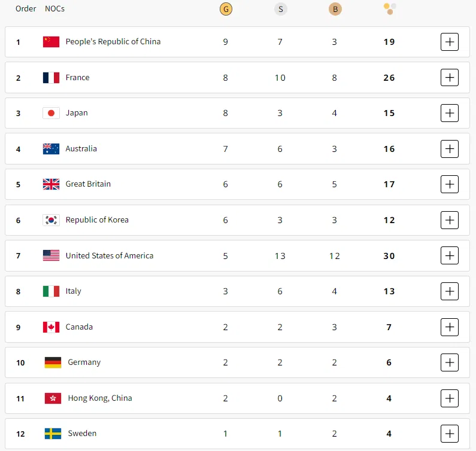Click the bronze medal column icon
The image size is (476, 451).
point(335,9)
